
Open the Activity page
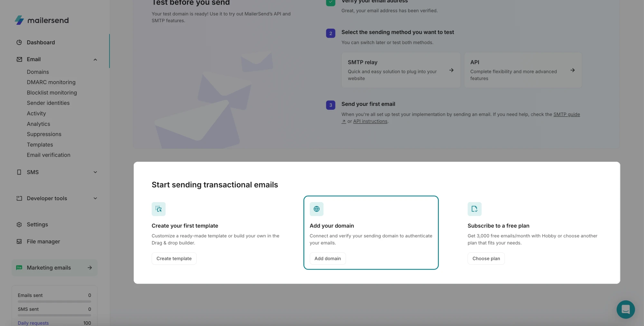[36, 113]
